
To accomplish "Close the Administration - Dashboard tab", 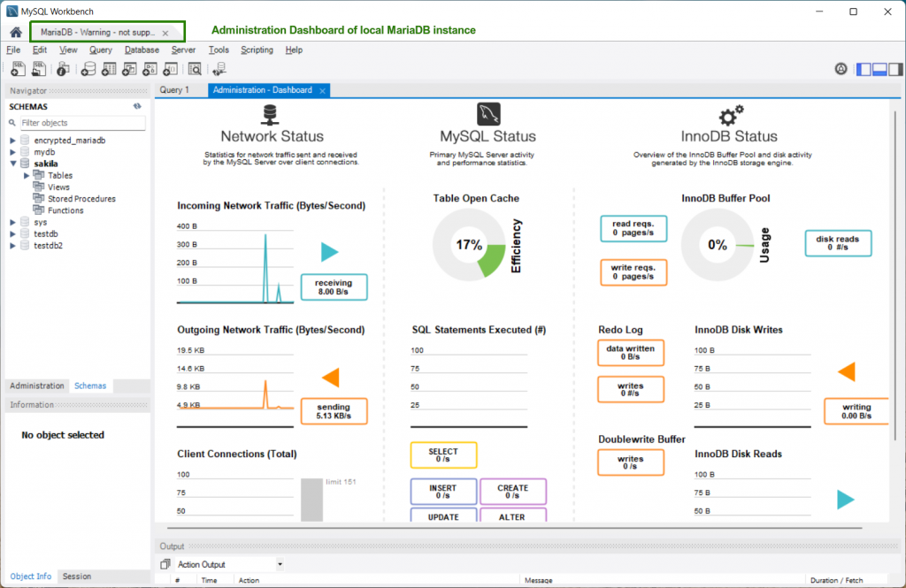I will [x=322, y=91].
